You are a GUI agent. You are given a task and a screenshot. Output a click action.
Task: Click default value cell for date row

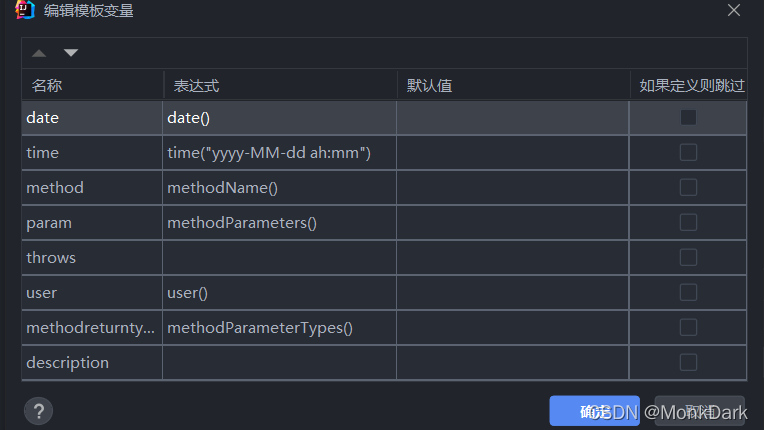(x=513, y=118)
